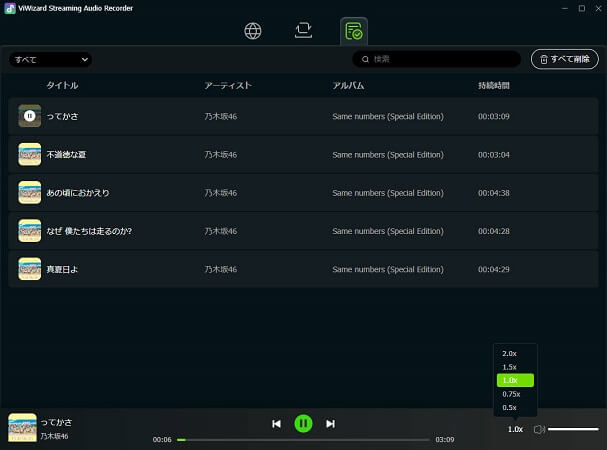
Task: Click the now-playing album art in player bar
Action: [x=22, y=428]
